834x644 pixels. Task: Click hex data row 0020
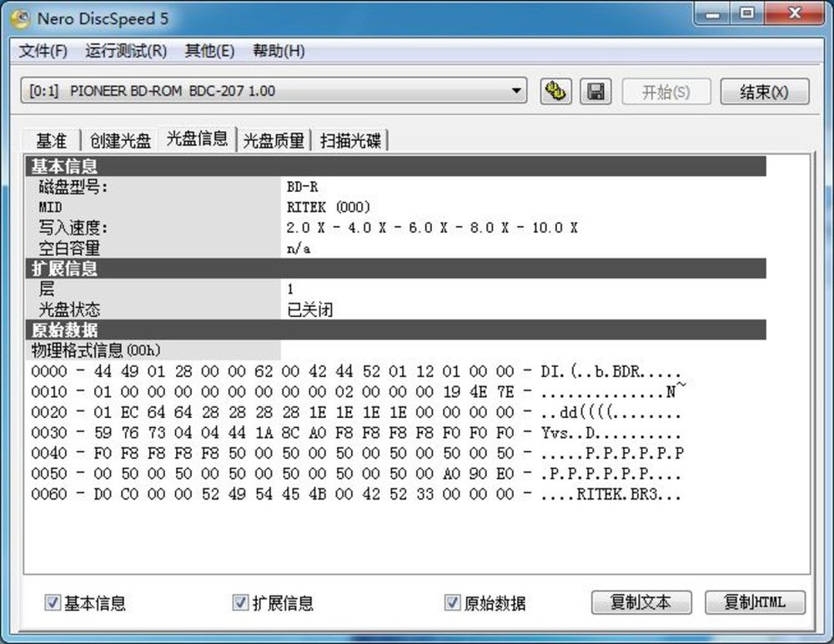[x=356, y=412]
